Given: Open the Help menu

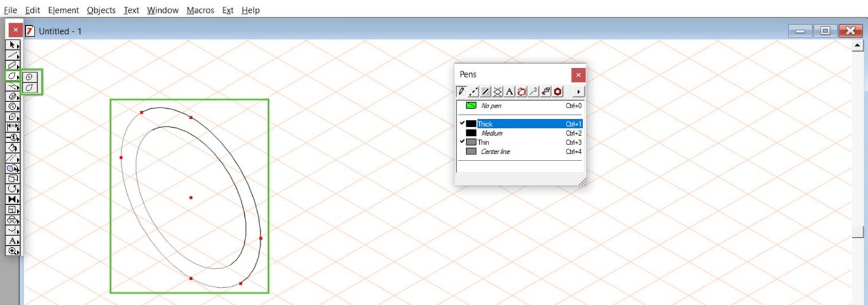Looking at the screenshot, I should (250, 10).
